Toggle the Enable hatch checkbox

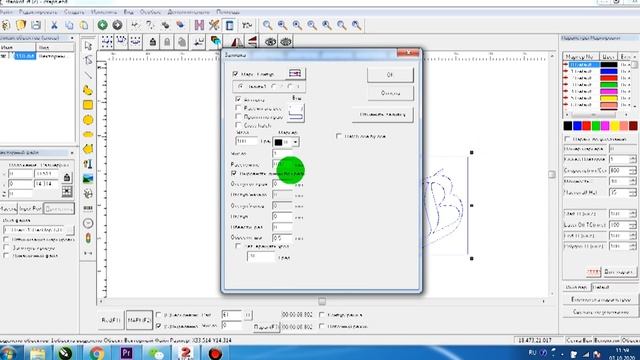point(238,99)
